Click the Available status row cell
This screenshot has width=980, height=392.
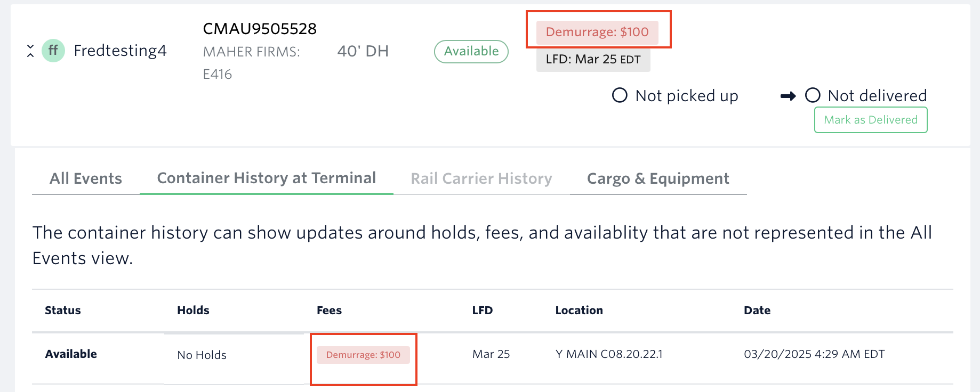click(x=71, y=354)
